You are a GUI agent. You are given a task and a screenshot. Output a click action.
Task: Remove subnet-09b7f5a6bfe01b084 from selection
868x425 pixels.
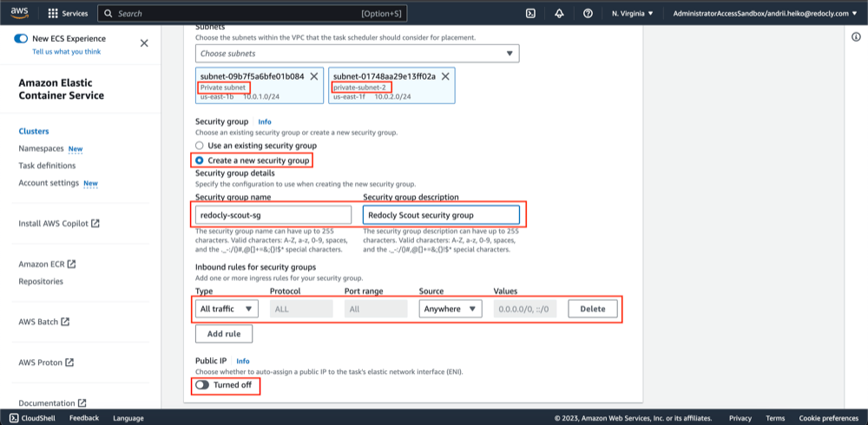(x=314, y=76)
